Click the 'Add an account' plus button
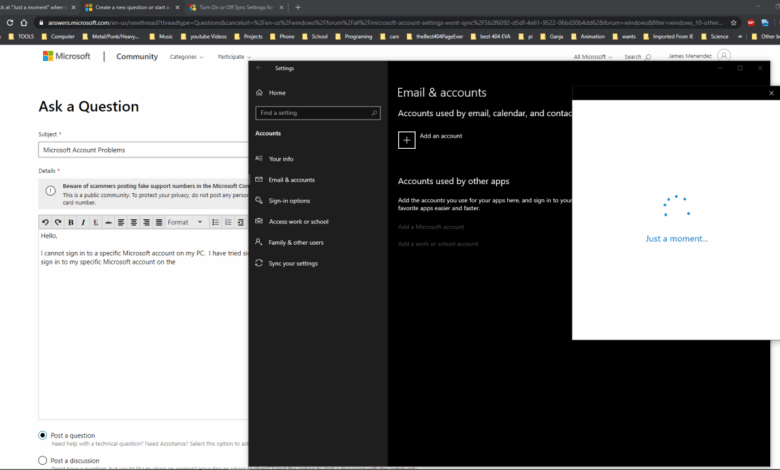The height and width of the screenshot is (470, 780). click(x=406, y=140)
